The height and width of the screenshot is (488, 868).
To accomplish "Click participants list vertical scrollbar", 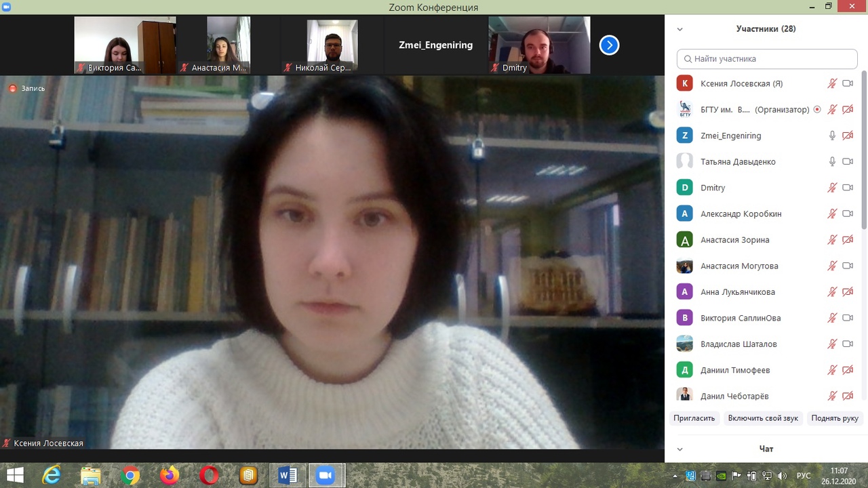I will 864,149.
